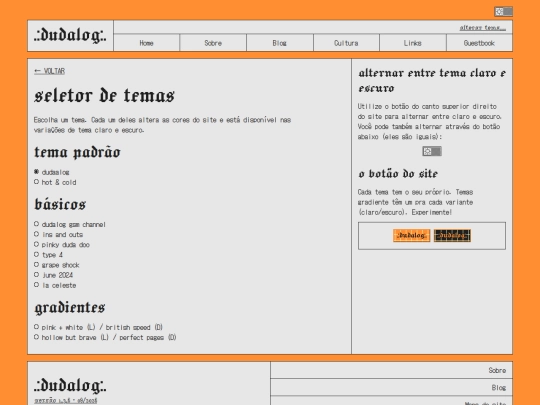Choose the hot & cold theme
The width and height of the screenshot is (540, 405).
(x=37, y=182)
